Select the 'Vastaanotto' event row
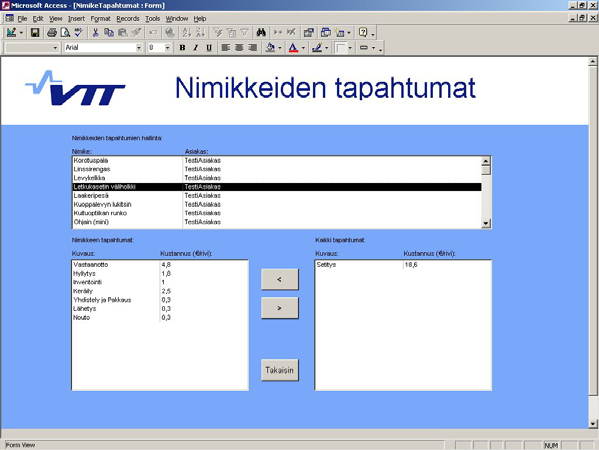 [x=160, y=265]
